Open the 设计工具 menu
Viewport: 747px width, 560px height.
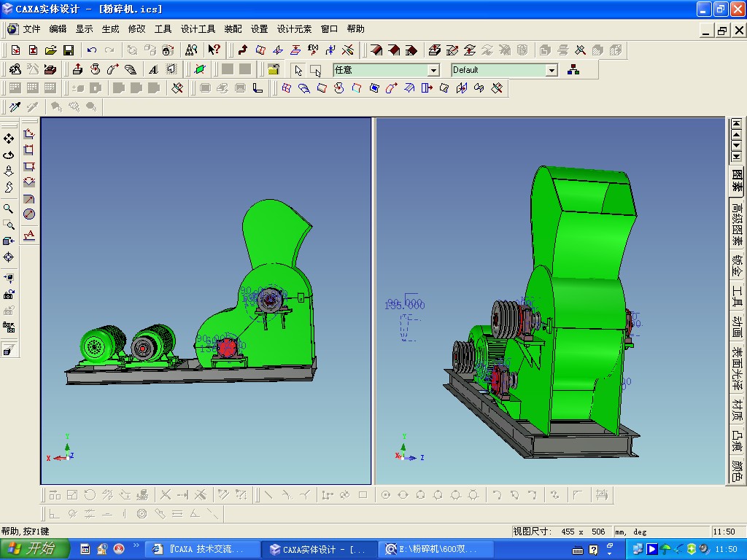tap(198, 29)
